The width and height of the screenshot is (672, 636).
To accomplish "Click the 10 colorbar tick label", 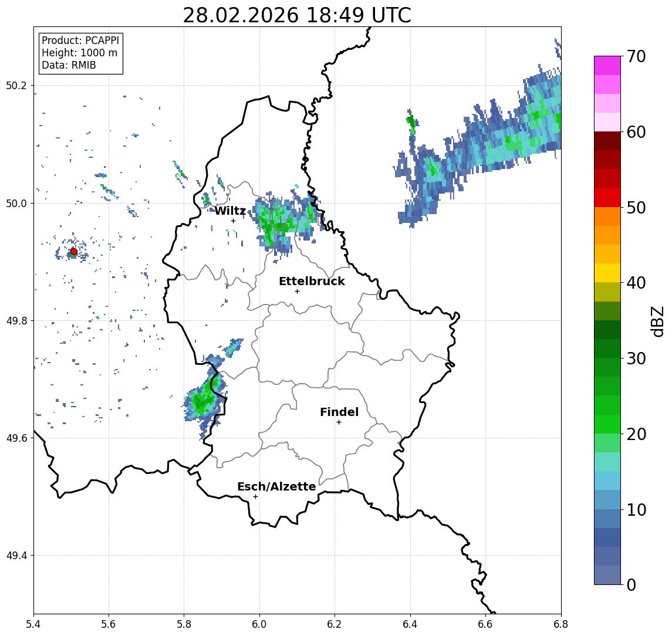I will (x=636, y=510).
